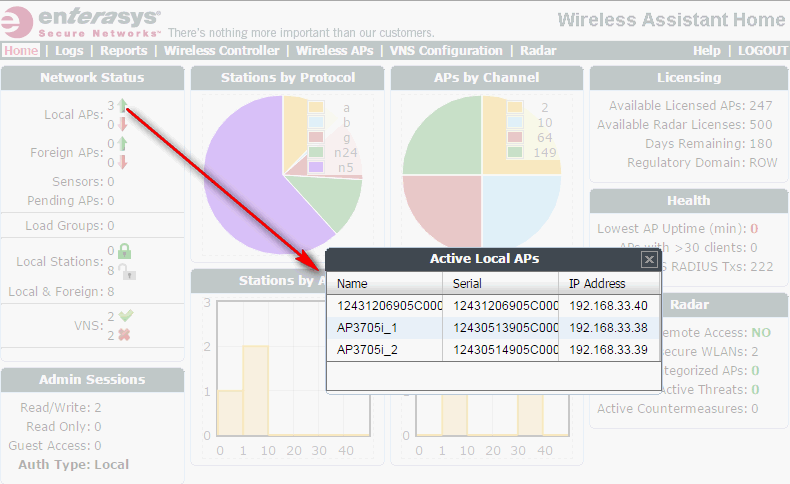Viewport: 790px width, 484px height.
Task: Click the green checkmark beside VNS
Action: click(125, 316)
